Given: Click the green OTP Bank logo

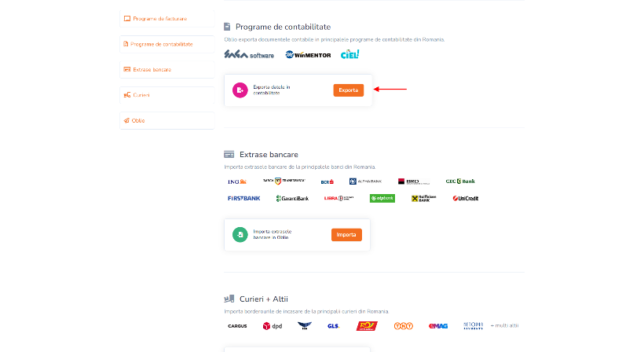Looking at the screenshot, I should [x=382, y=198].
